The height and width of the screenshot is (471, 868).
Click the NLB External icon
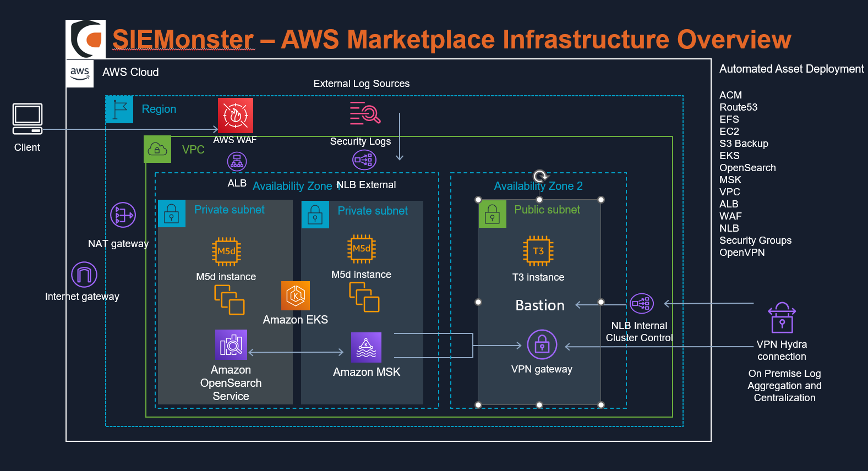(x=364, y=160)
